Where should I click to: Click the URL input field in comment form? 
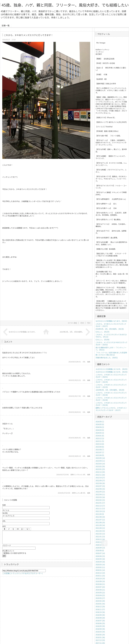tap(26, 523)
